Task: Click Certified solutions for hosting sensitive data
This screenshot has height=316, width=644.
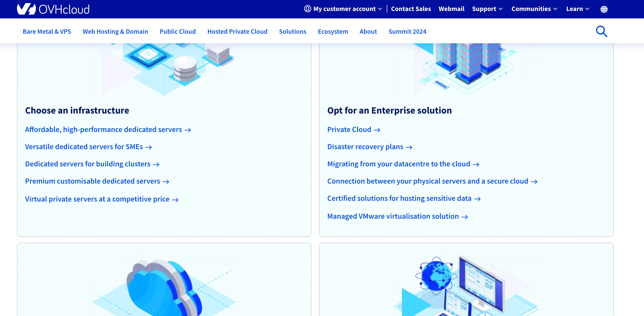Action: point(399,198)
